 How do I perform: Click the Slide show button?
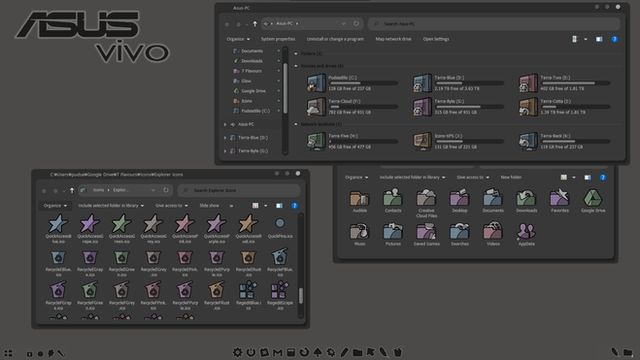pyautogui.click(x=209, y=206)
